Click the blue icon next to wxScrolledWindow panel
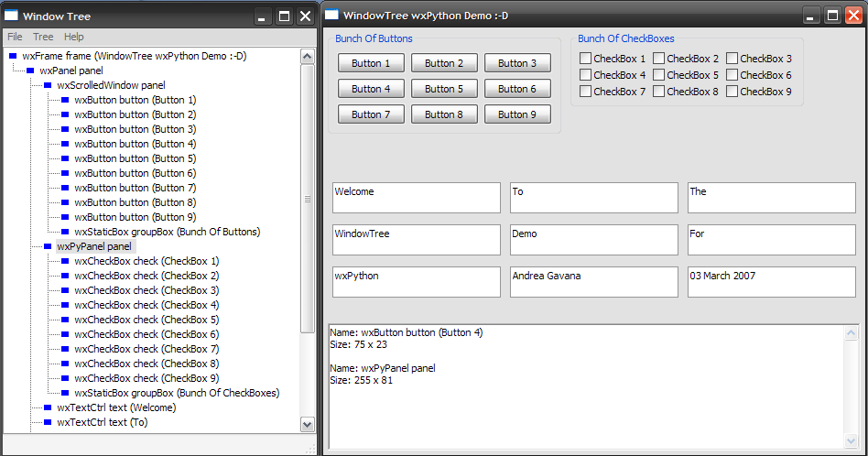This screenshot has width=868, height=456. click(x=48, y=85)
